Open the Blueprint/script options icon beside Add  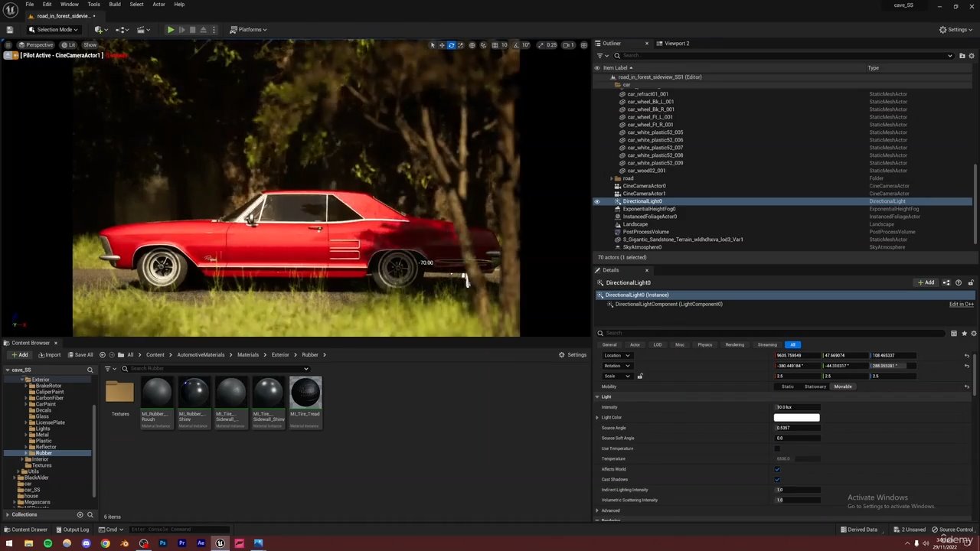point(946,282)
